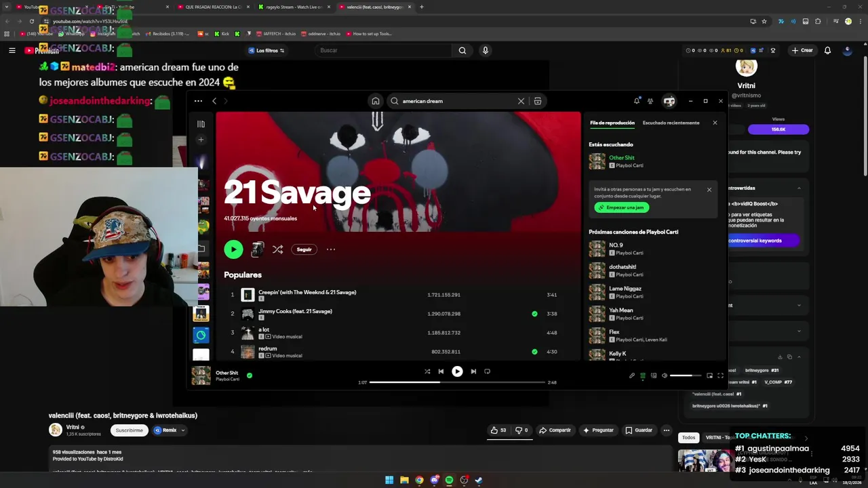Mute Spotify via speaker icon
This screenshot has width=868, height=488.
pos(665,375)
